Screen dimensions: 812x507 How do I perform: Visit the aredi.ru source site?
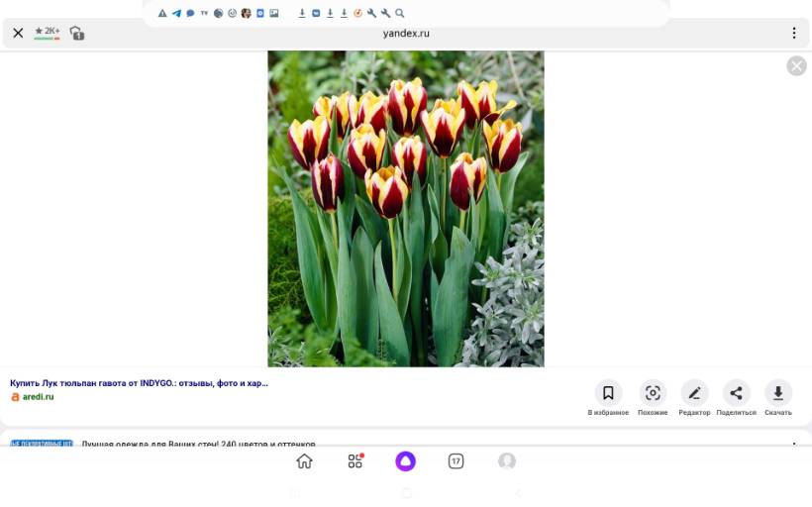[38, 397]
